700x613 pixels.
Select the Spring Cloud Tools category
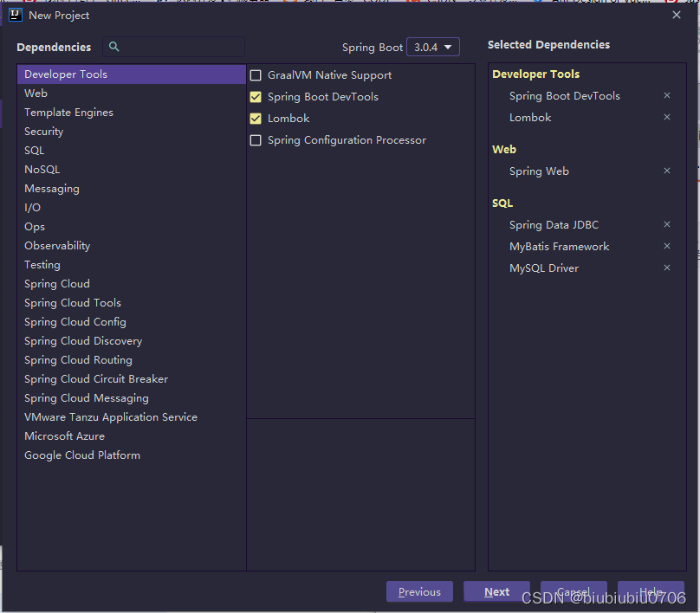tap(132, 303)
